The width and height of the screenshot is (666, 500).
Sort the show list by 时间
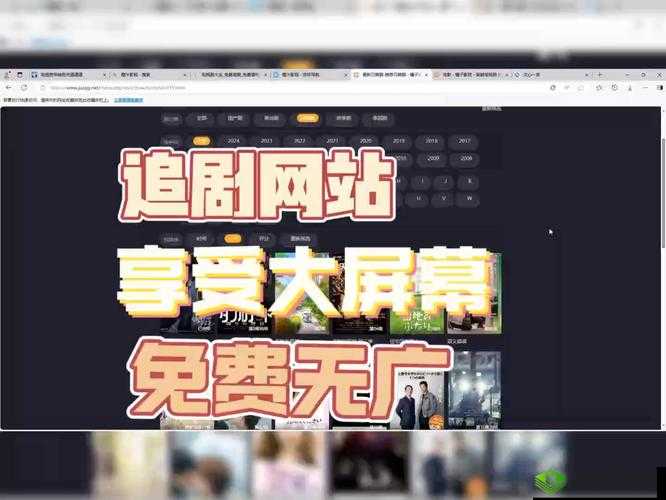pyautogui.click(x=201, y=239)
